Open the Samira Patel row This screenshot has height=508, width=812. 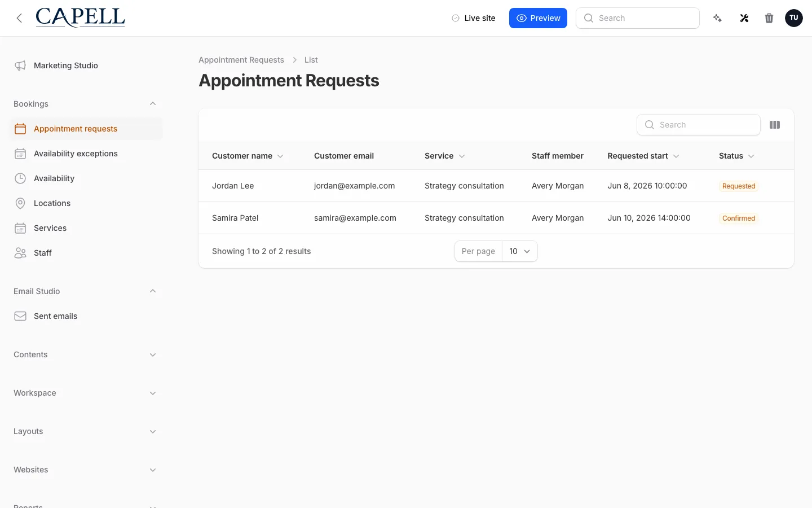click(496, 218)
